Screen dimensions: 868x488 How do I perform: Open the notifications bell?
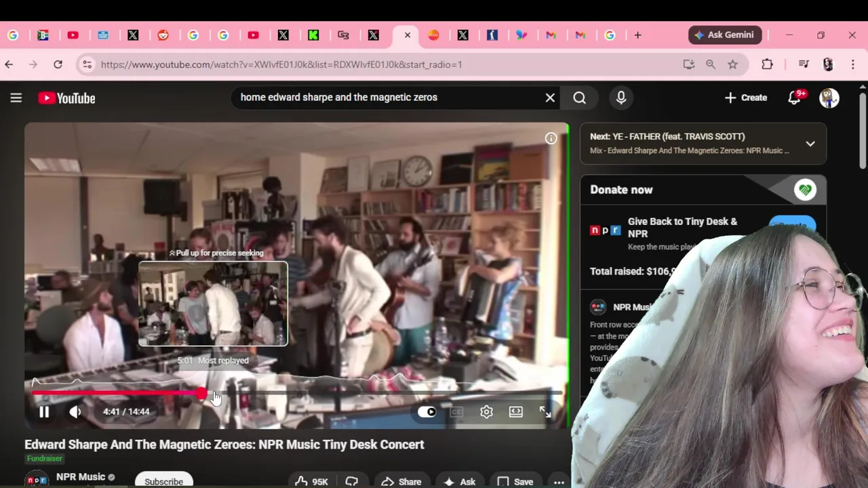(x=795, y=98)
